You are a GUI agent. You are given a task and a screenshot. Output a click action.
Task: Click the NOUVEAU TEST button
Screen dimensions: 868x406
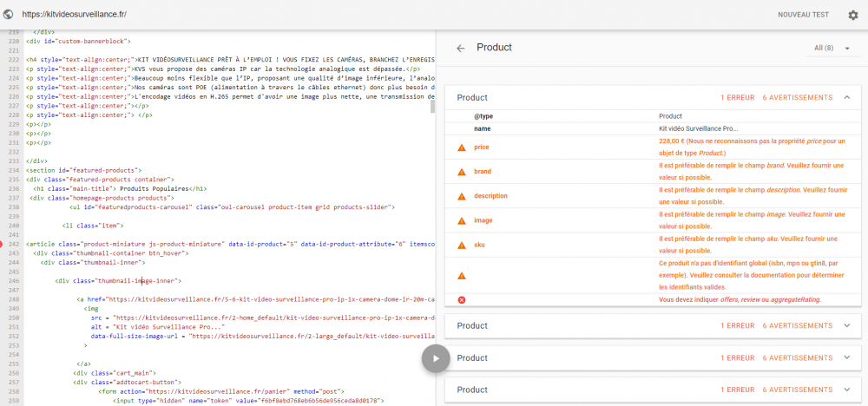(x=803, y=15)
